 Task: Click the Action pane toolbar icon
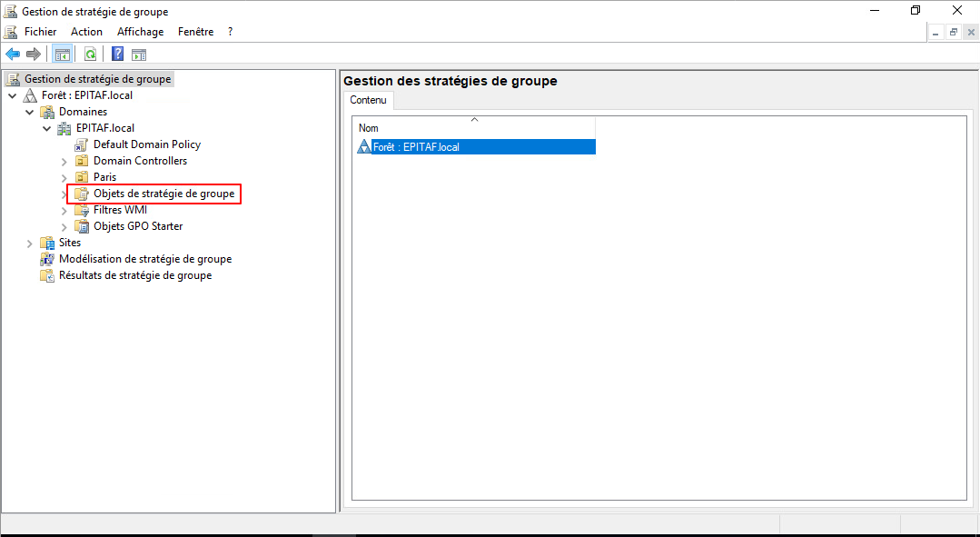[x=139, y=54]
